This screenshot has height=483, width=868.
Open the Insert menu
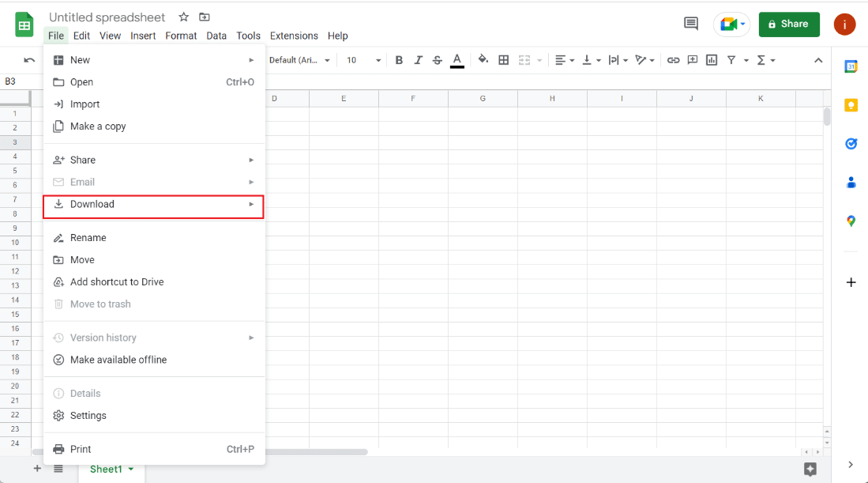tap(143, 36)
